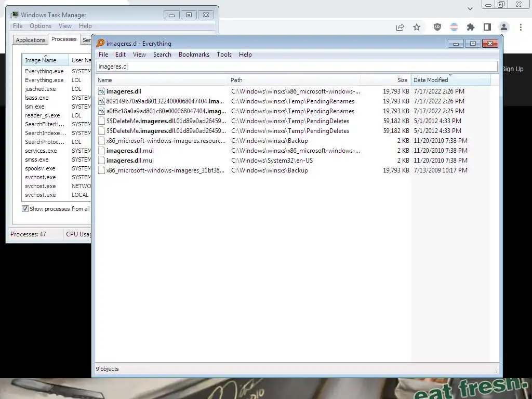The height and width of the screenshot is (399, 532).
Task: Click the 9 objects status bar text
Action: coord(107,369)
